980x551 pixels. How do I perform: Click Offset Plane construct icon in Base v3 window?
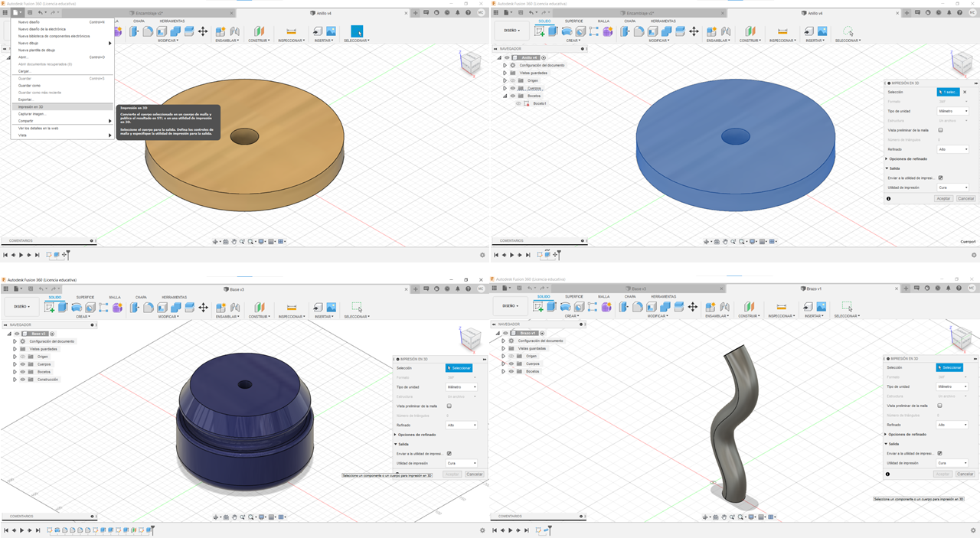tap(259, 307)
